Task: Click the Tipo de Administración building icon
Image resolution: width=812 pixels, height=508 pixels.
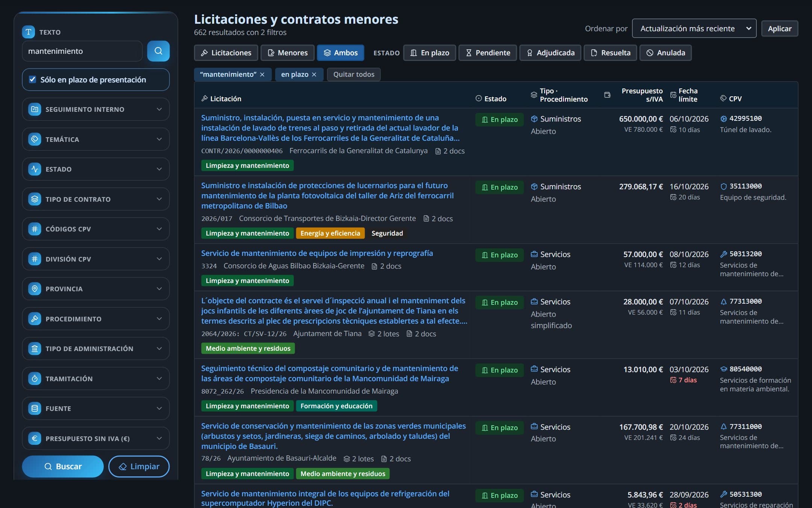Action: click(35, 348)
